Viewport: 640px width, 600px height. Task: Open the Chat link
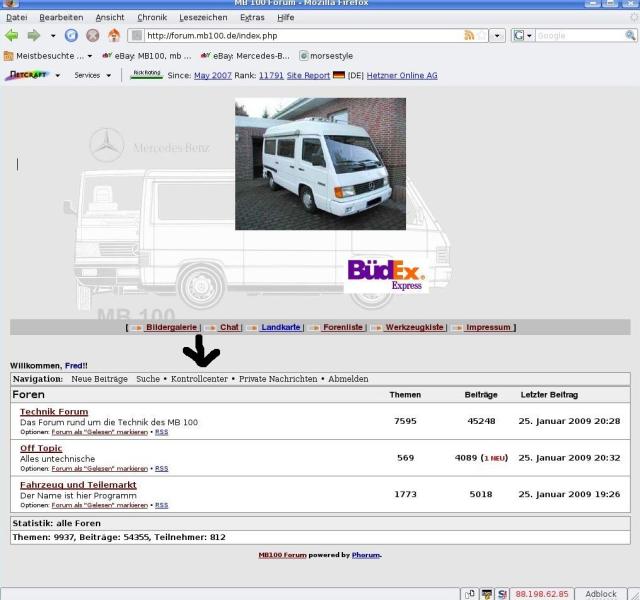(229, 327)
